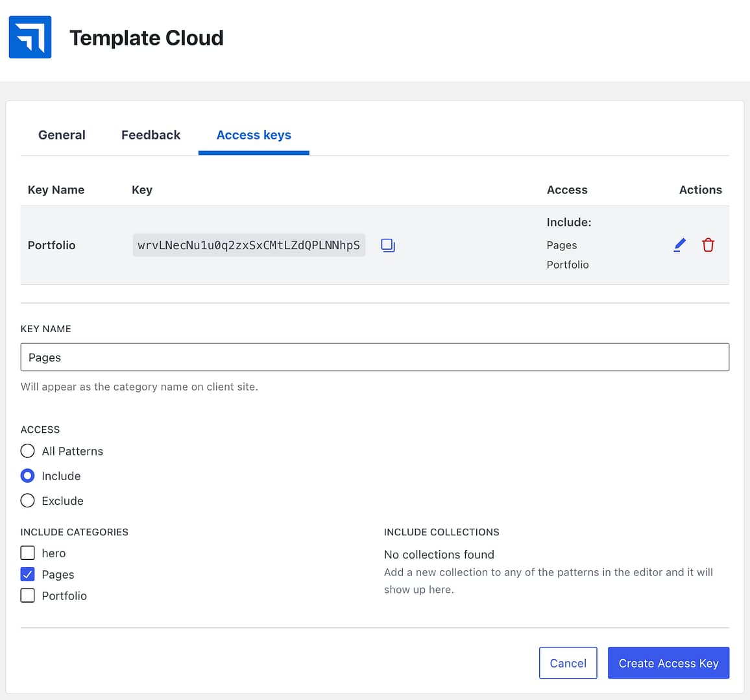Click Portfolio in the Access column
The image size is (750, 700).
coord(568,265)
